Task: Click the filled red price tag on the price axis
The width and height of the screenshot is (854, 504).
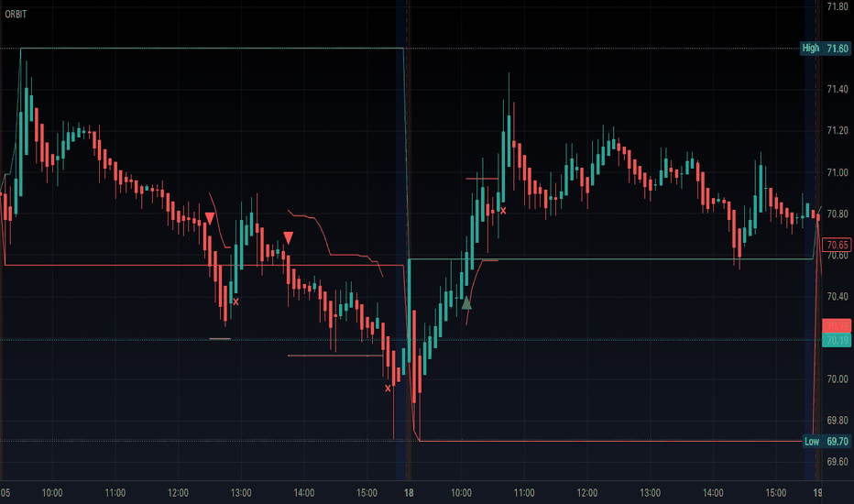Action: [837, 326]
